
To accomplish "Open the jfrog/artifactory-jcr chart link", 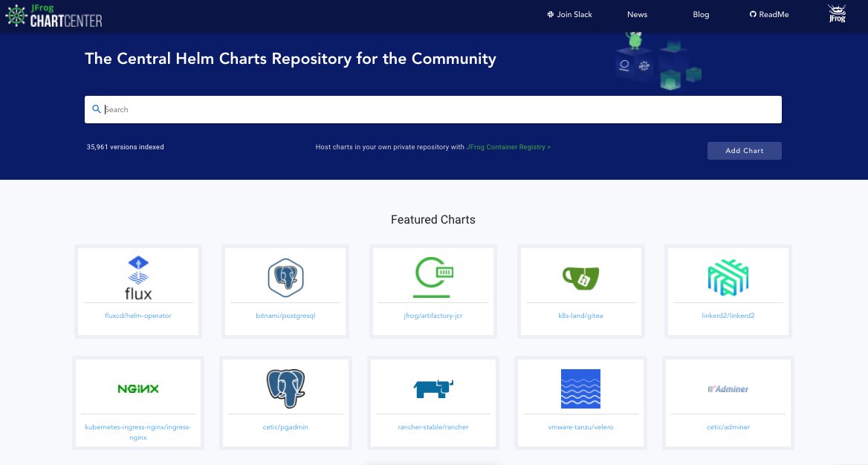I will click(433, 316).
